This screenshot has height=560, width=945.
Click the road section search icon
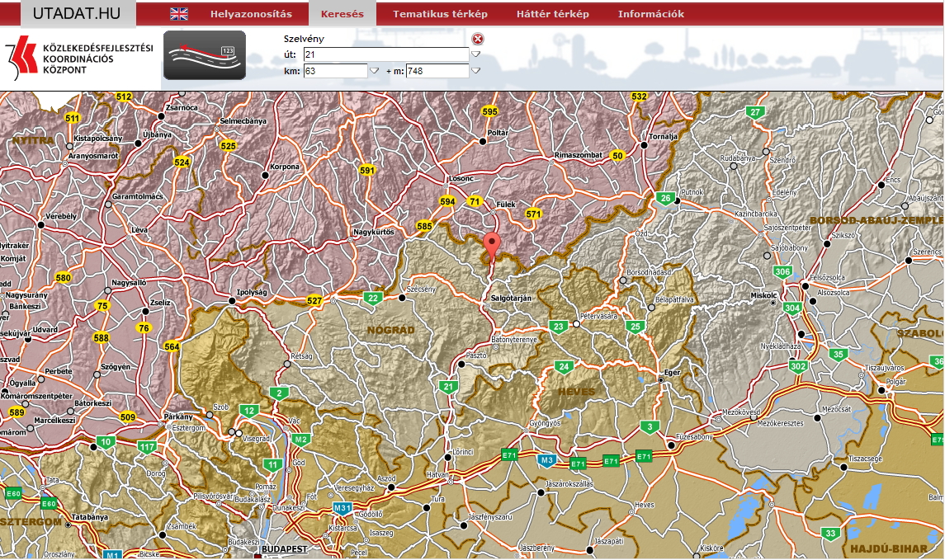click(205, 55)
